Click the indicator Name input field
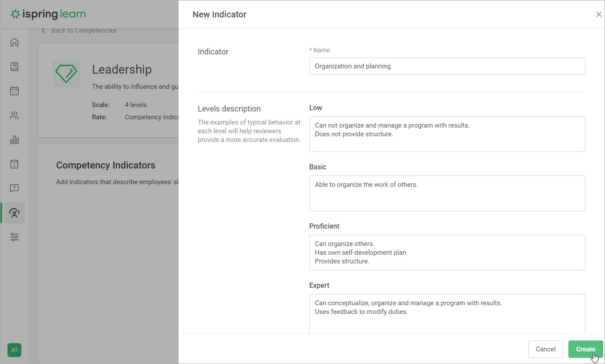The height and width of the screenshot is (364, 605). [x=447, y=66]
